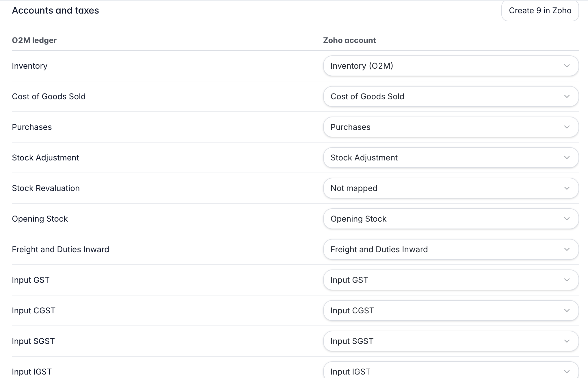Expand the Purchases Zoho account dropdown

[451, 127]
